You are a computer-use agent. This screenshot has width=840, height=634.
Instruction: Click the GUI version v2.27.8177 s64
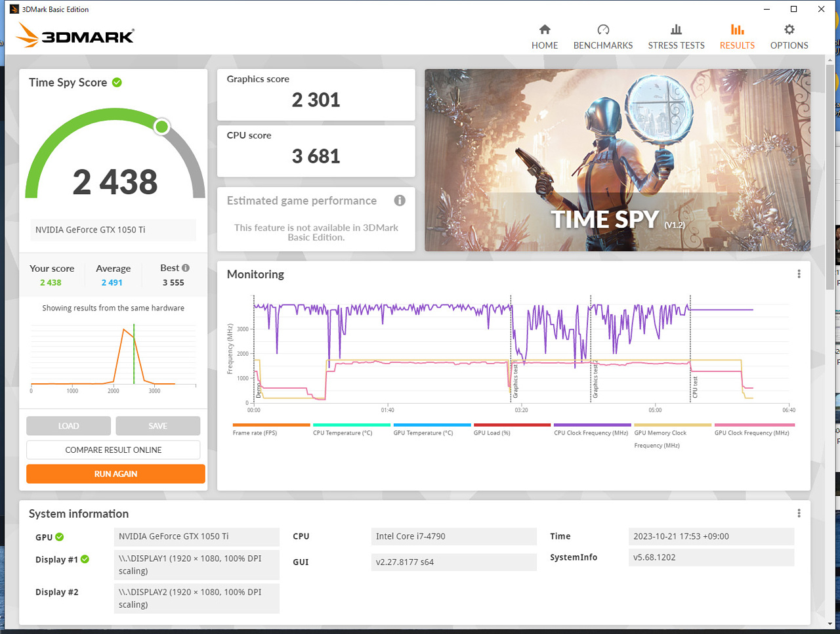[x=453, y=562]
